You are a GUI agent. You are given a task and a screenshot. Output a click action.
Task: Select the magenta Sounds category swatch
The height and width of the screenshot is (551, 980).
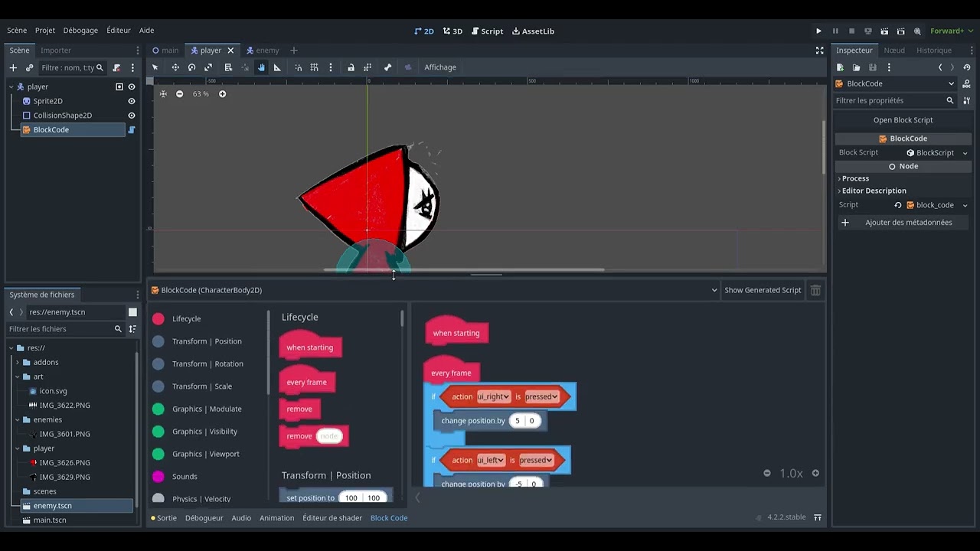click(158, 477)
